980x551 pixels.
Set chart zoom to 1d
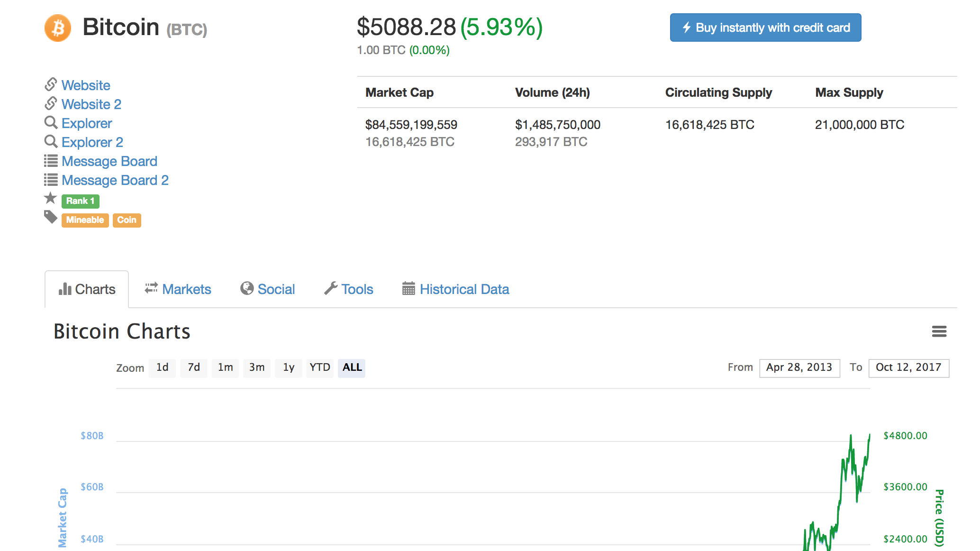click(x=162, y=367)
